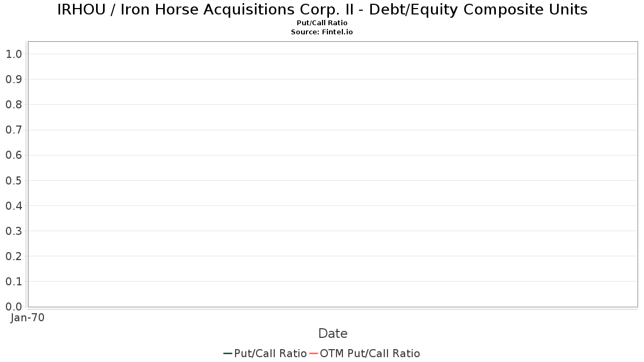Image resolution: width=644 pixels, height=362 pixels.
Task: Click the 0.5 y-axis tick label
Action: click(13, 181)
